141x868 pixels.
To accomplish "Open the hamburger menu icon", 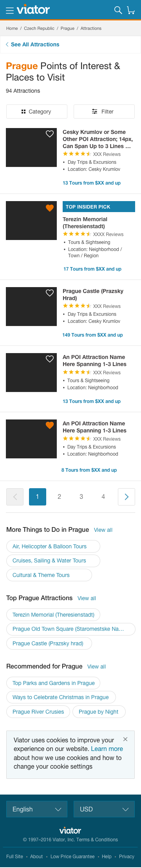I will click(10, 10).
